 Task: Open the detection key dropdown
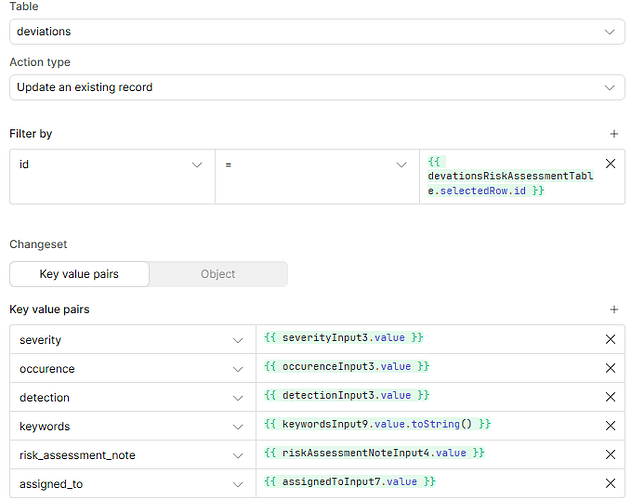(133, 397)
